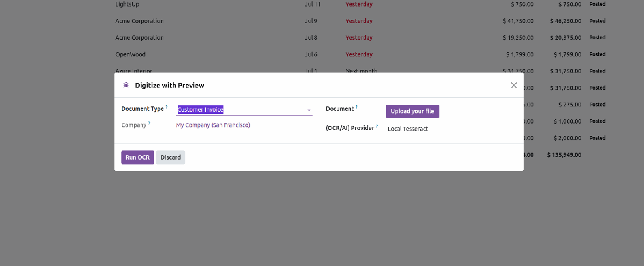Image resolution: width=644 pixels, height=266 pixels.
Task: Click Posted status in the $ 275.00 row
Action: click(598, 104)
